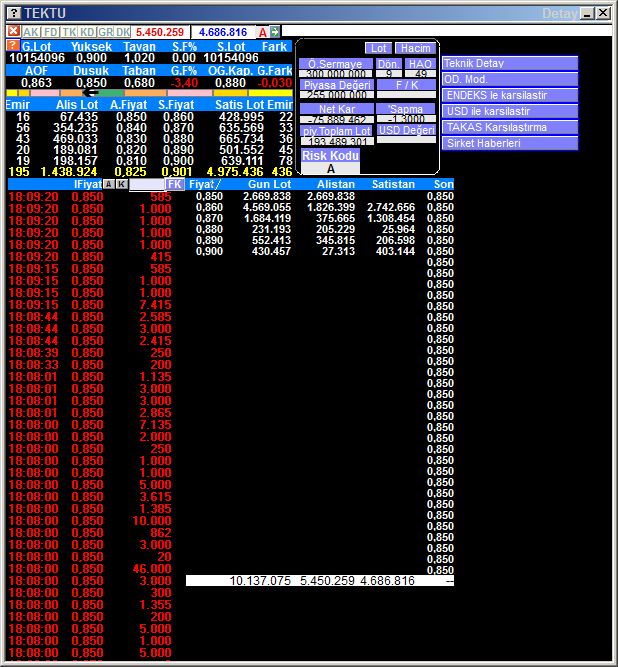Select the FD toolbar button

[51, 32]
